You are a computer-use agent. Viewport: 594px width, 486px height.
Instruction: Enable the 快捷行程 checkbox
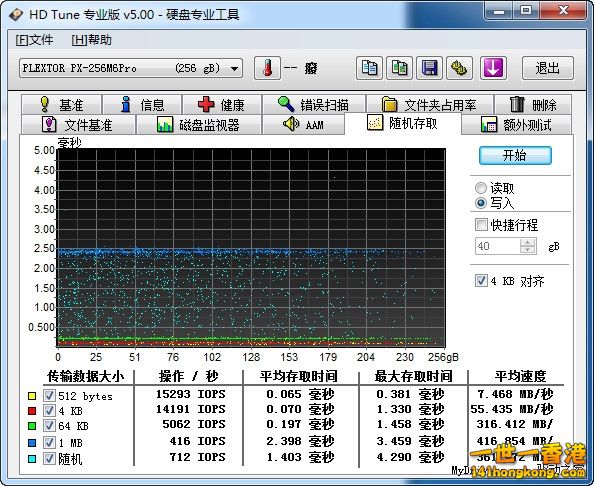pos(481,225)
